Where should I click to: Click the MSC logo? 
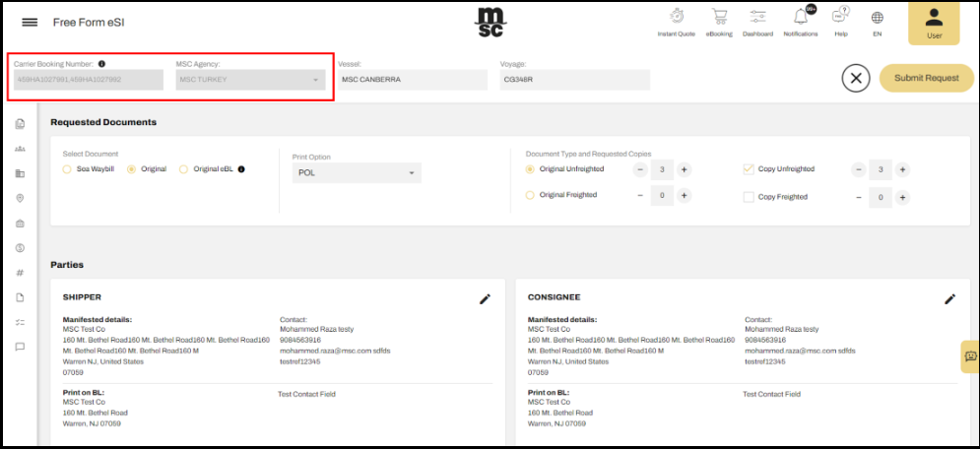tap(490, 23)
